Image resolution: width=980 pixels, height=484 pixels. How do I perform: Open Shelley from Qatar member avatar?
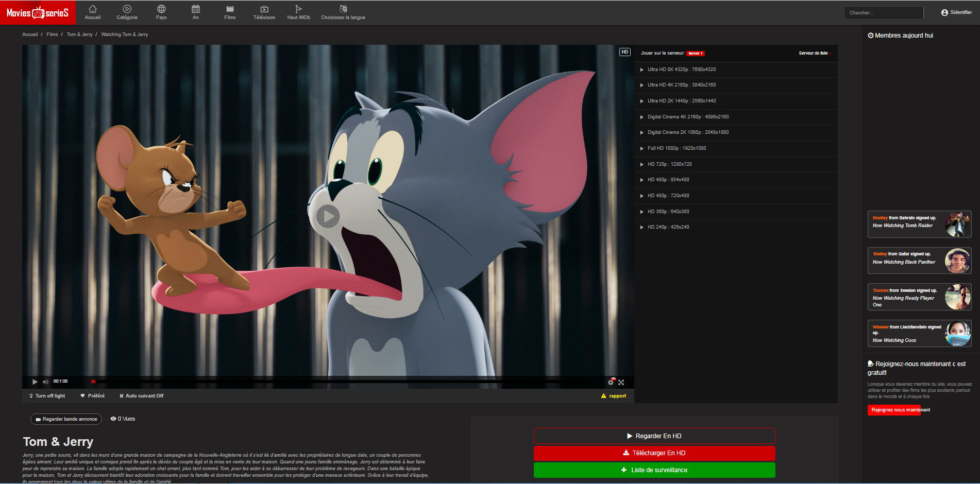(957, 261)
